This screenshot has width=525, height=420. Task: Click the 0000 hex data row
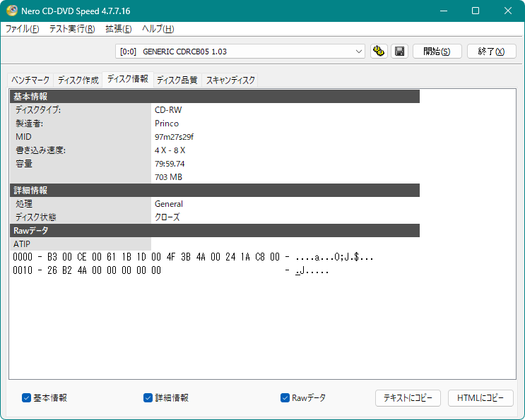point(193,257)
